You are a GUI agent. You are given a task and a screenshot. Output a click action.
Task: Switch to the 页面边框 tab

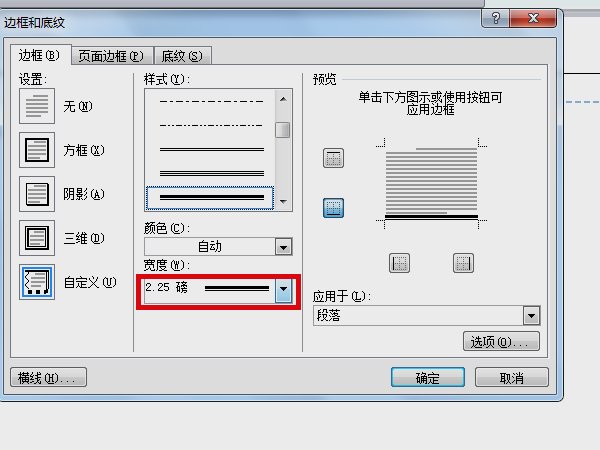click(111, 56)
